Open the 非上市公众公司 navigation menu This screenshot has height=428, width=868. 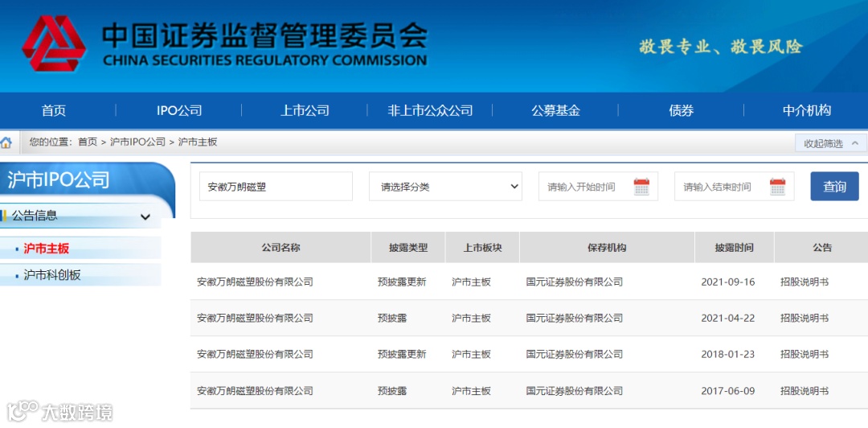(430, 110)
